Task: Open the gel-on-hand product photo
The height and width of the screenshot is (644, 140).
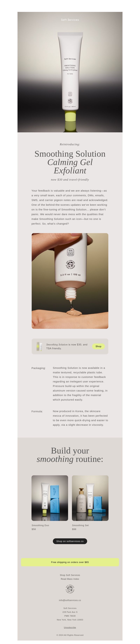Action: pos(70,281)
